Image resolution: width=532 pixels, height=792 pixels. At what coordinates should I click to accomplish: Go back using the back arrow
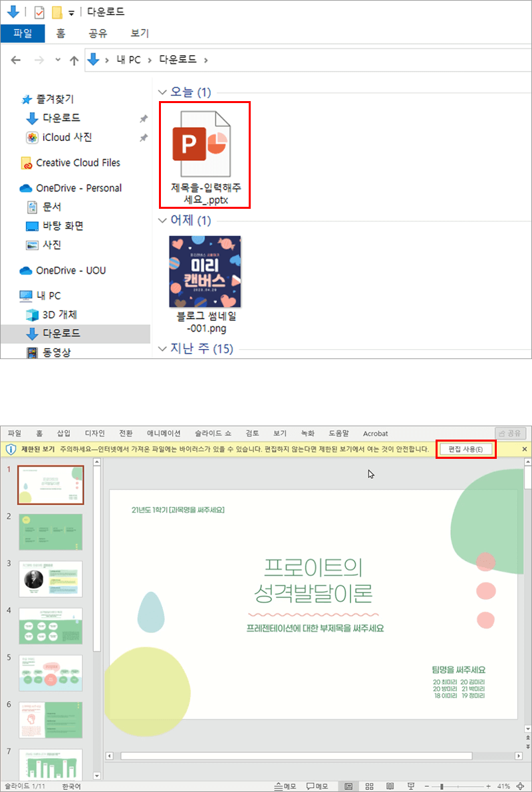click(15, 59)
